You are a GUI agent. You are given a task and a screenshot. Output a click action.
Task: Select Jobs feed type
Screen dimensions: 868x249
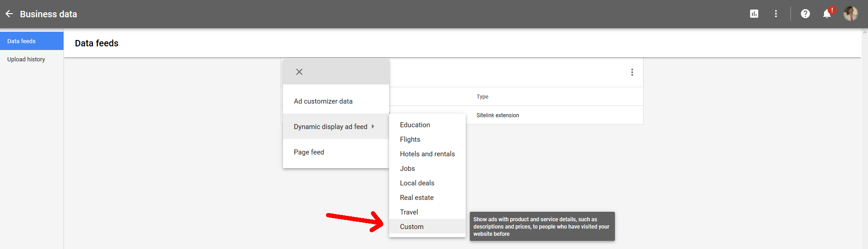pyautogui.click(x=427, y=168)
